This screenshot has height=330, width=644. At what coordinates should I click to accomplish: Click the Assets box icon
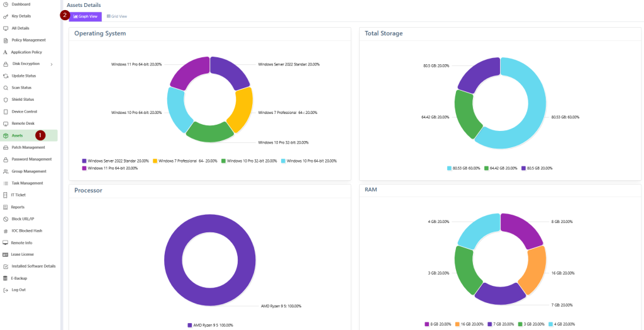click(6, 135)
